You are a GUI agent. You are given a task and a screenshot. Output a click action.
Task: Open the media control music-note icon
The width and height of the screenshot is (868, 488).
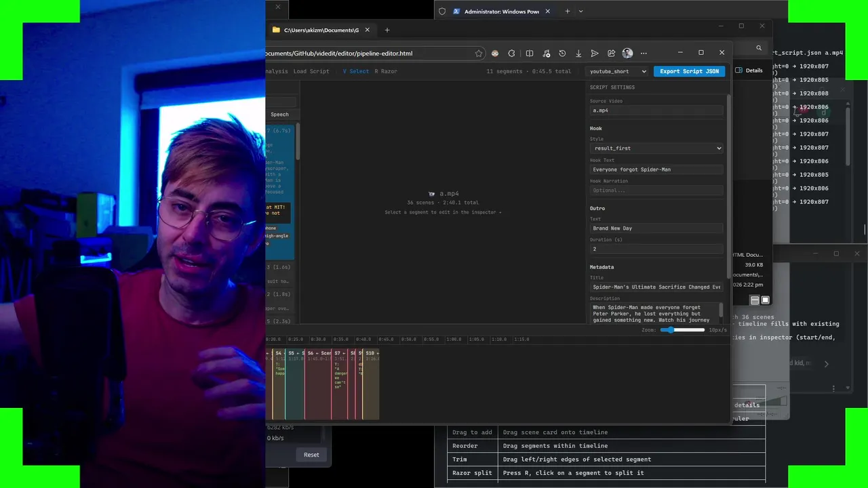(546, 54)
